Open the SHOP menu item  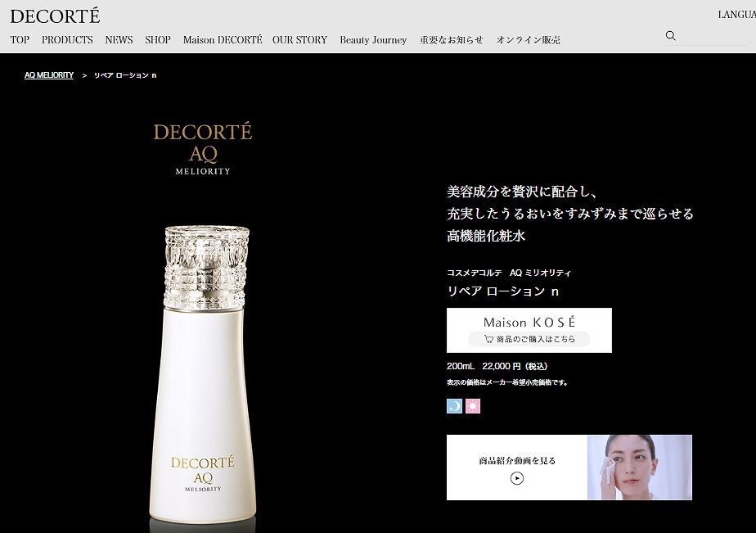pyautogui.click(x=158, y=40)
